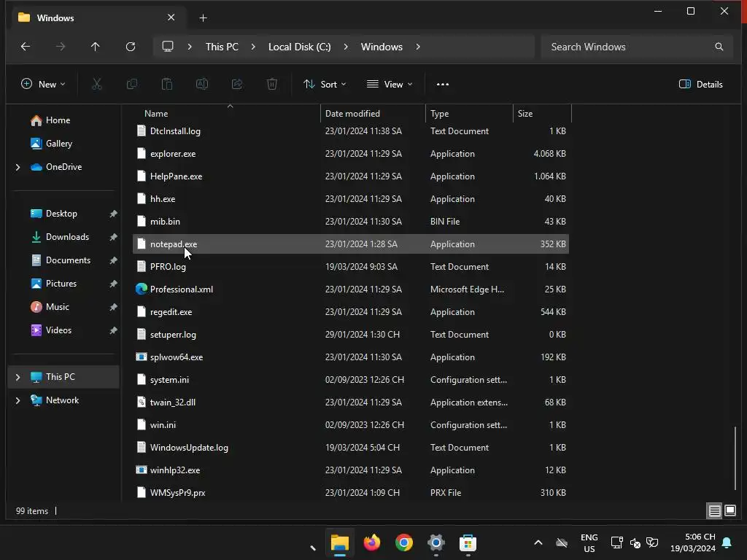The height and width of the screenshot is (560, 747).
Task: Close the Windows tab
Action: pyautogui.click(x=171, y=17)
